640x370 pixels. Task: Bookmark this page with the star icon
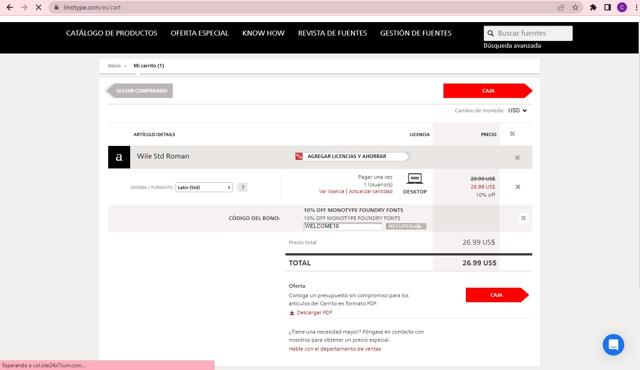coord(576,7)
